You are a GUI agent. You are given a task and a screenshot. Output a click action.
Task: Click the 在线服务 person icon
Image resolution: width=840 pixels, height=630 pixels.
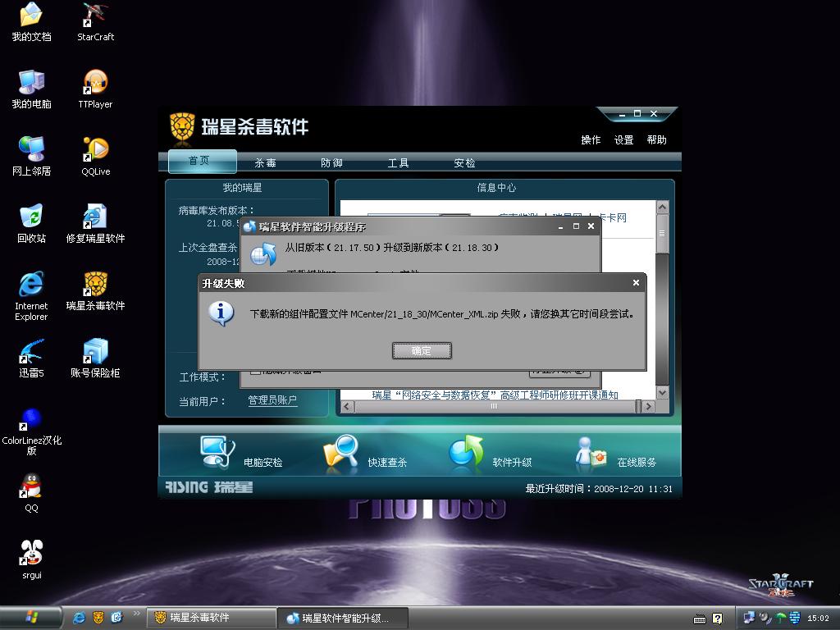pos(590,453)
